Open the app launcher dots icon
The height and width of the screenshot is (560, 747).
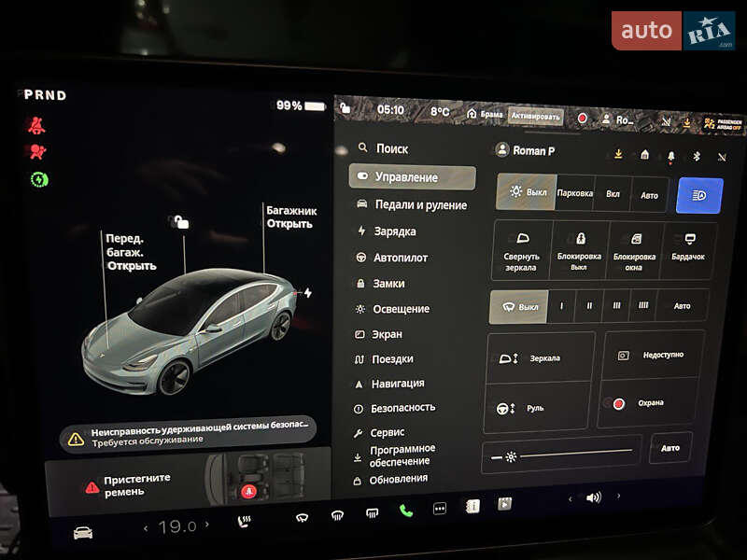coord(438,511)
